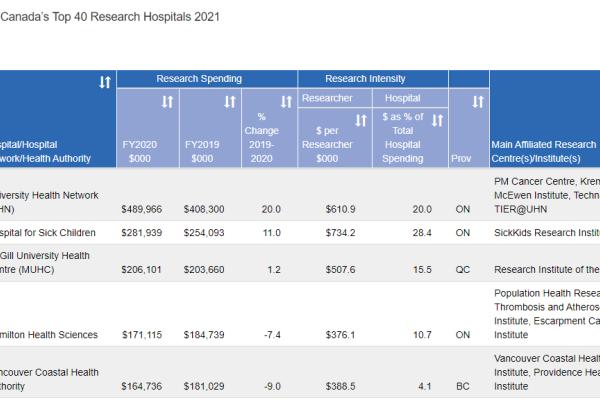This screenshot has width=600, height=400.
Task: Sort $ per Researcher column
Action: pos(361,121)
